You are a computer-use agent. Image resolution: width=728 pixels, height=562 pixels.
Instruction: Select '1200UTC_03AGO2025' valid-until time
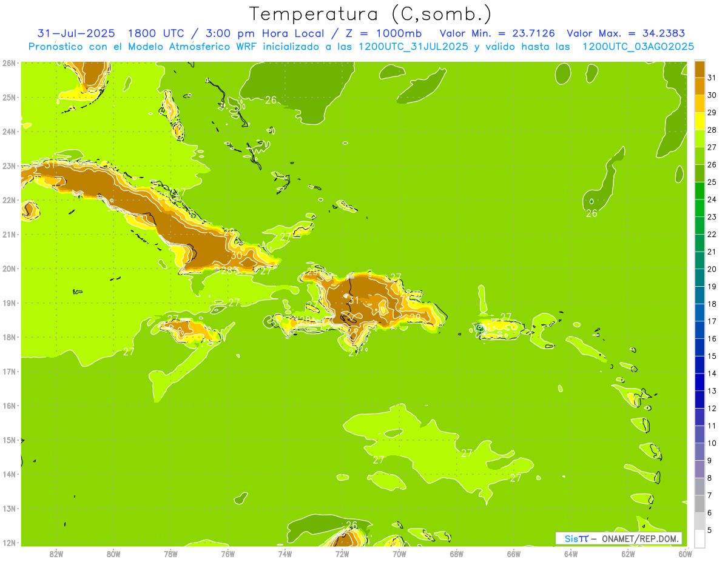[638, 47]
